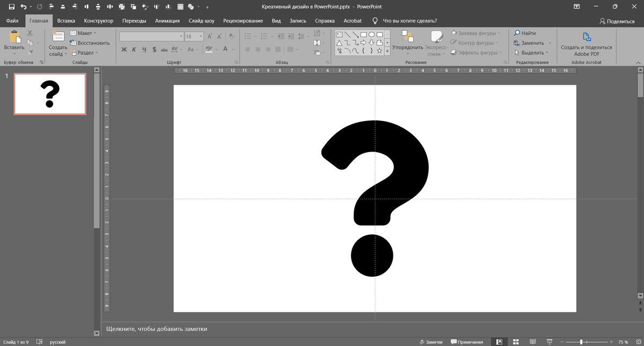Click the accessibility/spelling check status icon

point(39,342)
